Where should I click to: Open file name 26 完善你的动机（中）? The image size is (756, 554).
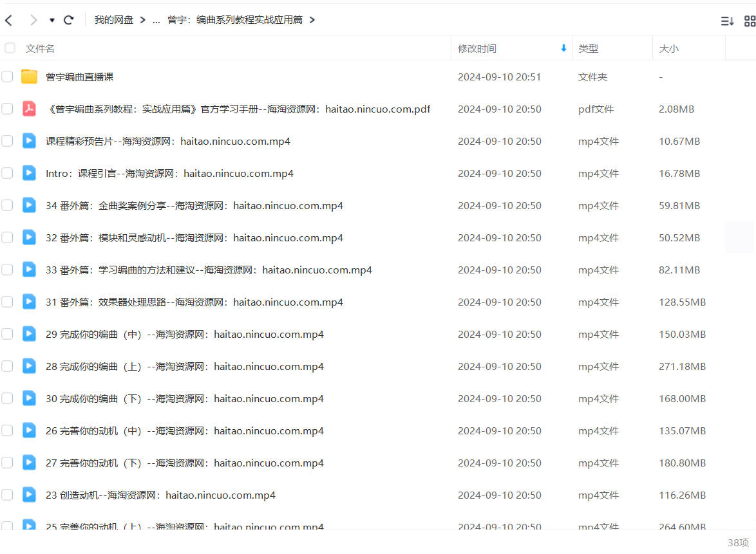pos(185,430)
